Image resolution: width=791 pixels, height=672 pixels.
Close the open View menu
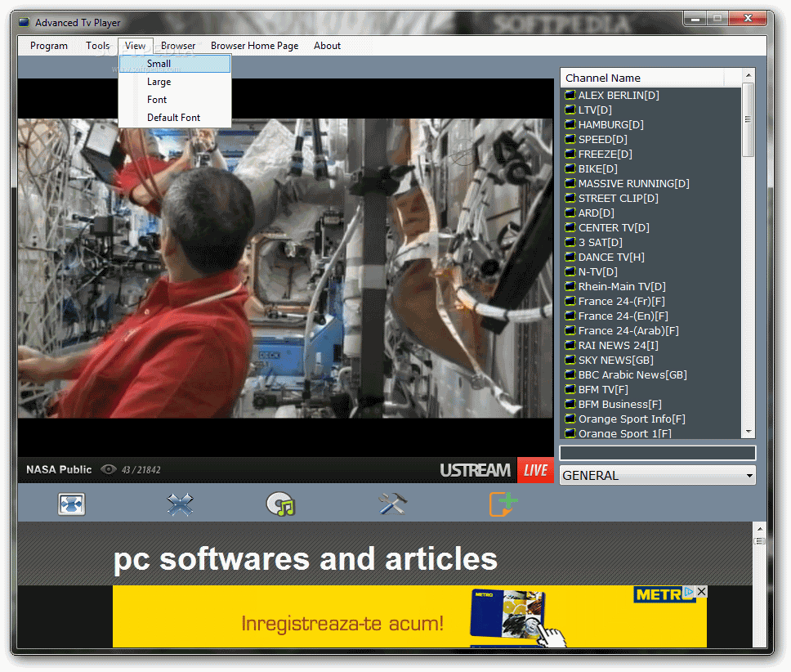(x=135, y=46)
